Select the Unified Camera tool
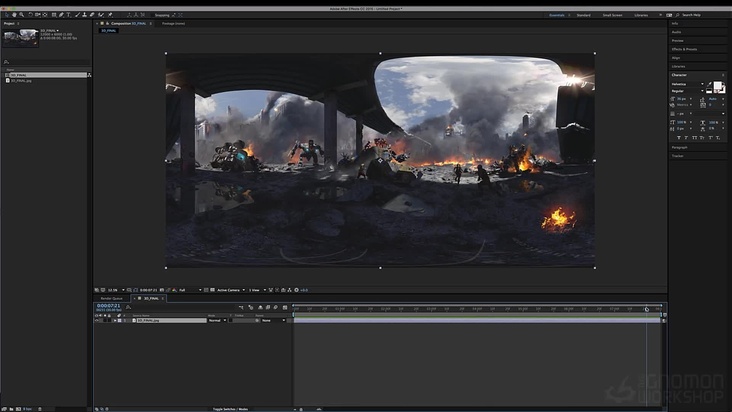Screen dimensions: 732x412 pyautogui.click(x=38, y=15)
